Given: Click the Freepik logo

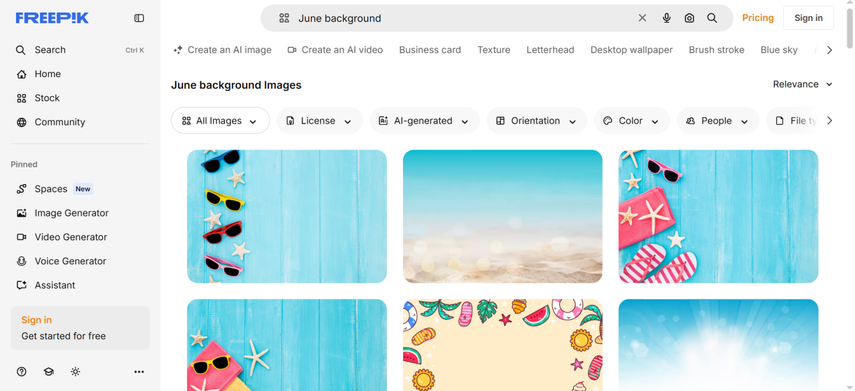Looking at the screenshot, I should [x=52, y=18].
